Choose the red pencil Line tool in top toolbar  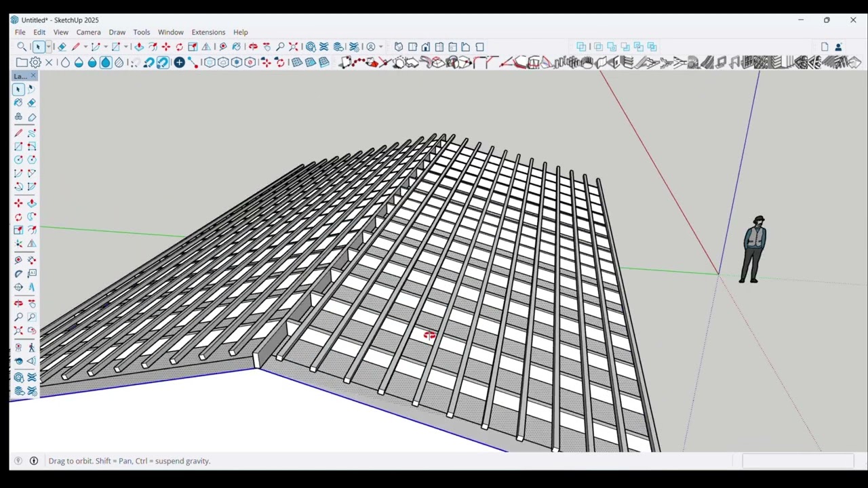coord(75,47)
